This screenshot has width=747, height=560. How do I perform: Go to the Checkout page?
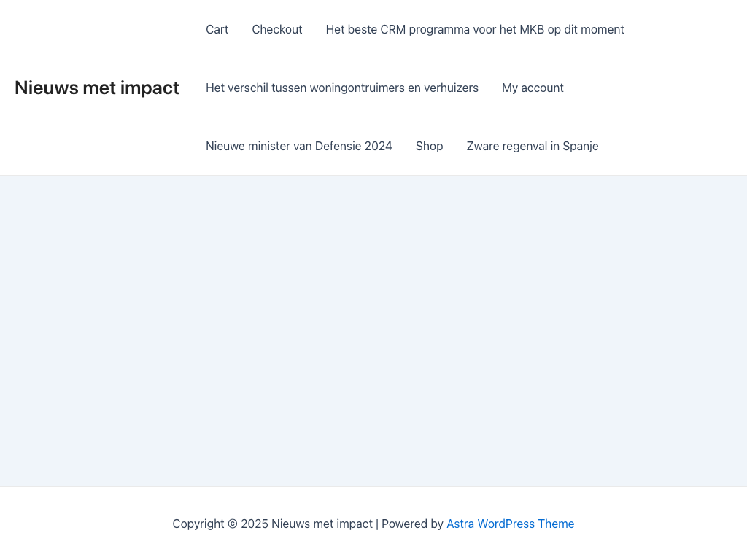point(277,29)
